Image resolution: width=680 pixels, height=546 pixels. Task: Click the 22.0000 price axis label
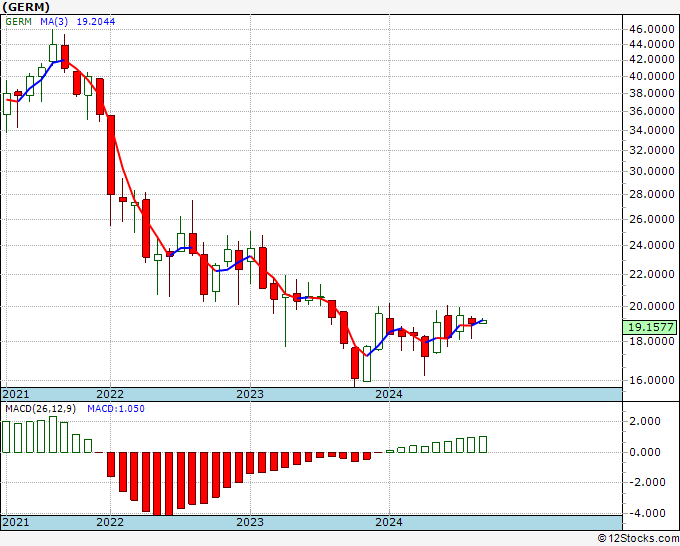[x=651, y=275]
